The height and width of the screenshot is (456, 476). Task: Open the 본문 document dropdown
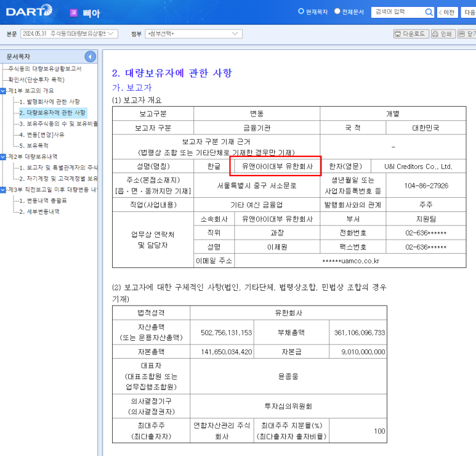click(x=69, y=34)
